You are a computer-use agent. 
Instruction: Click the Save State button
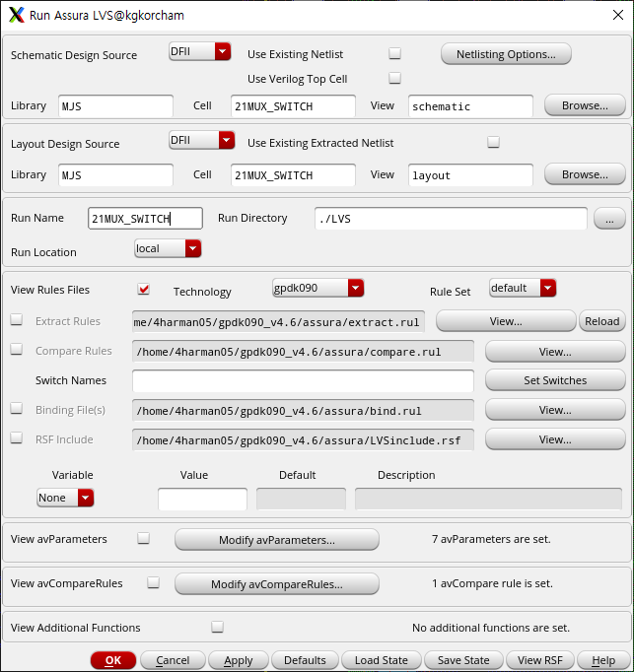click(463, 660)
